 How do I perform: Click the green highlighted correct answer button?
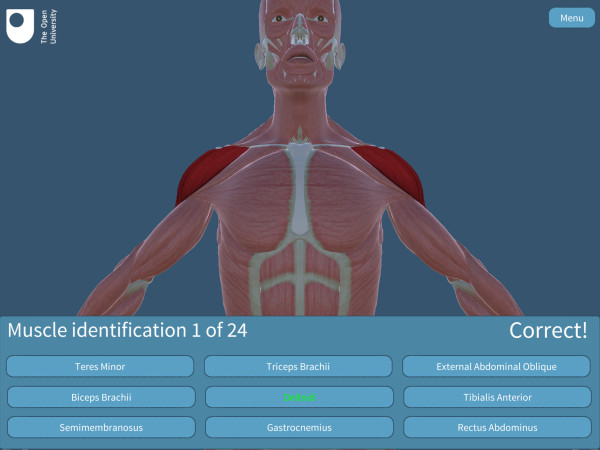[x=299, y=397]
